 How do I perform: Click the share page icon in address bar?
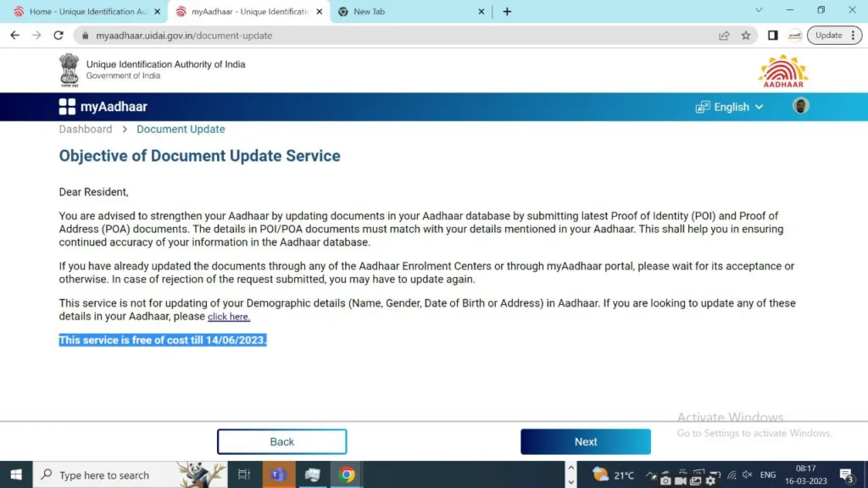pos(724,36)
